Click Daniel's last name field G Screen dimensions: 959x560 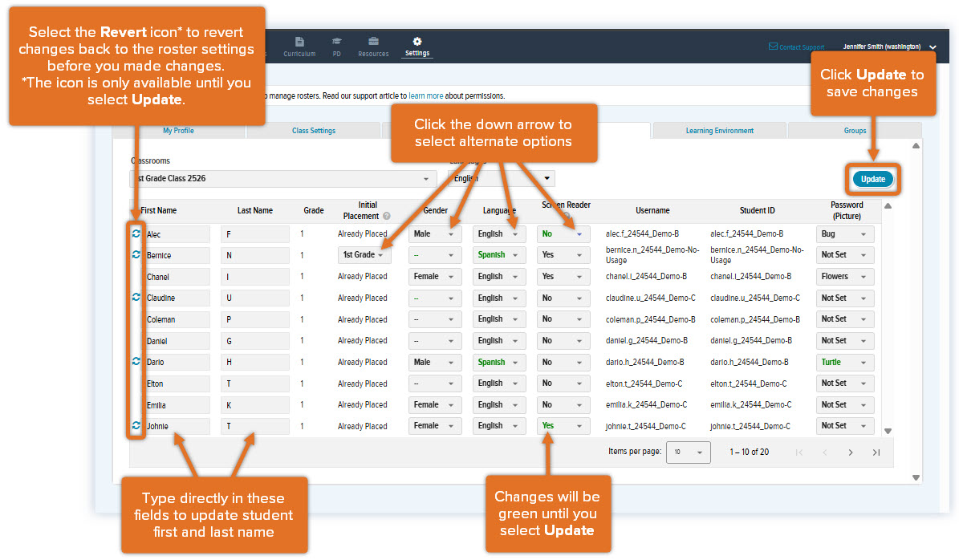click(254, 340)
